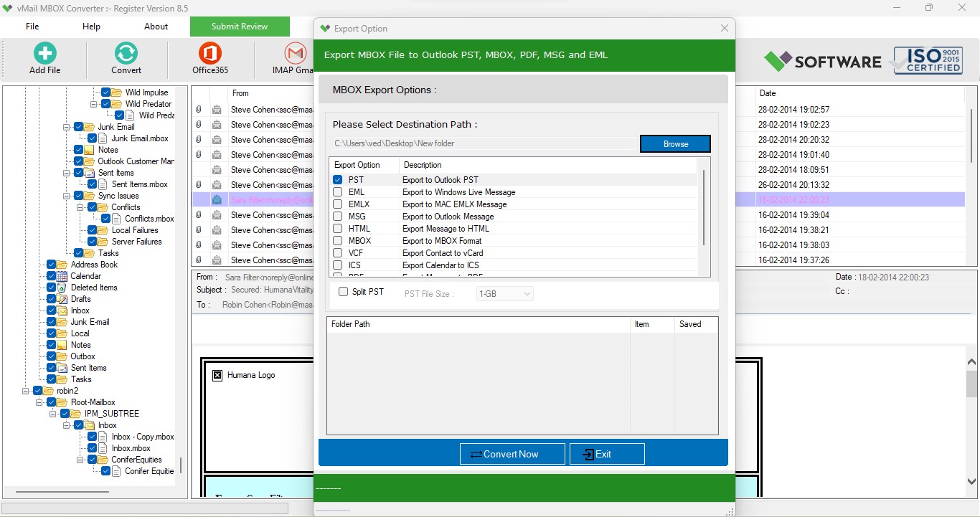The width and height of the screenshot is (980, 517).
Task: Uncheck the PST export option
Action: click(338, 180)
